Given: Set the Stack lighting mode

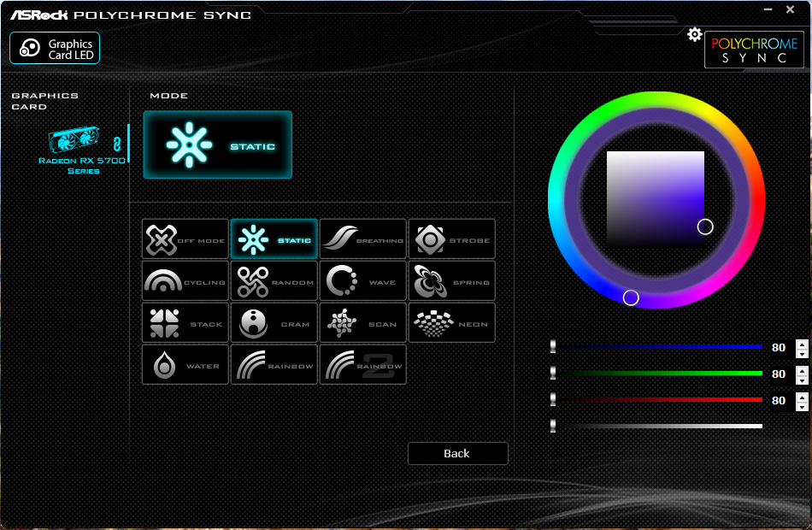Looking at the screenshot, I should click(x=185, y=323).
